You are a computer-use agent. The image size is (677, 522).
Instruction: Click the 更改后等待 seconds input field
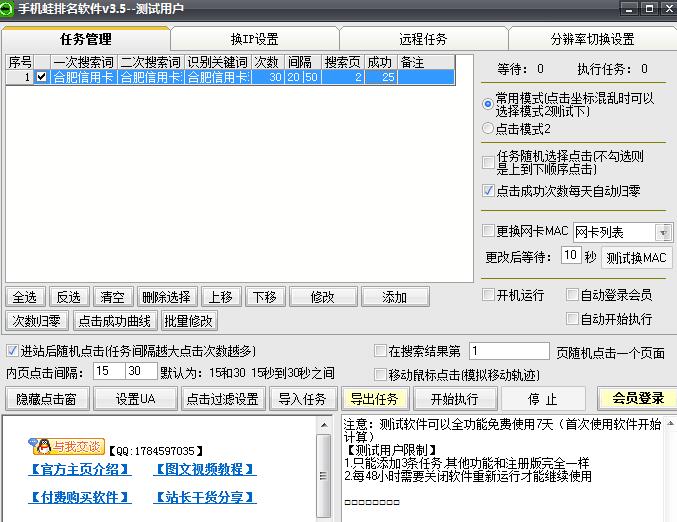(570, 256)
